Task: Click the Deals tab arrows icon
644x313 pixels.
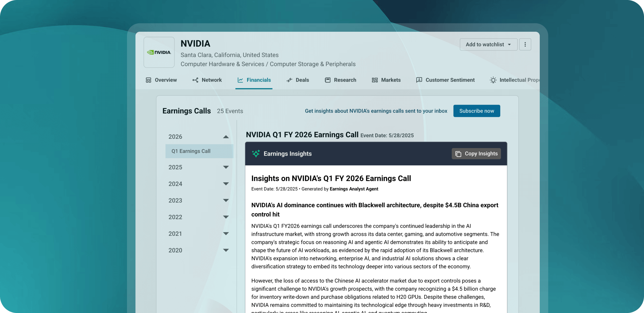Action: pos(289,80)
